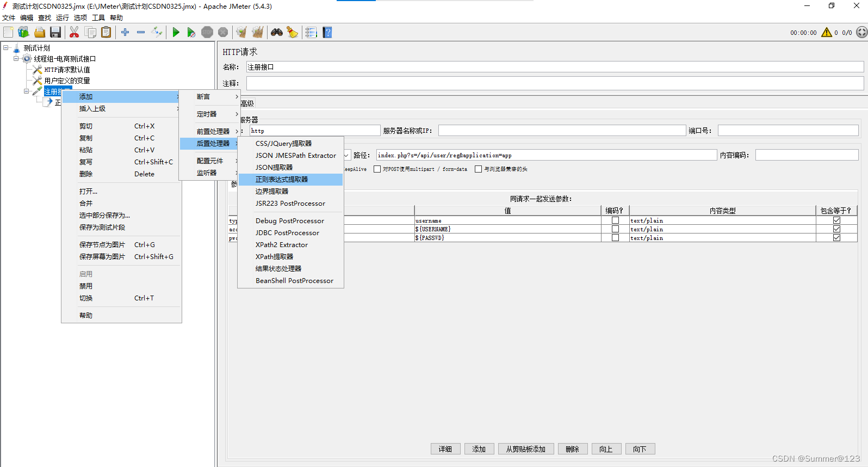
Task: Select JSON提取器 menu item
Action: (x=291, y=168)
